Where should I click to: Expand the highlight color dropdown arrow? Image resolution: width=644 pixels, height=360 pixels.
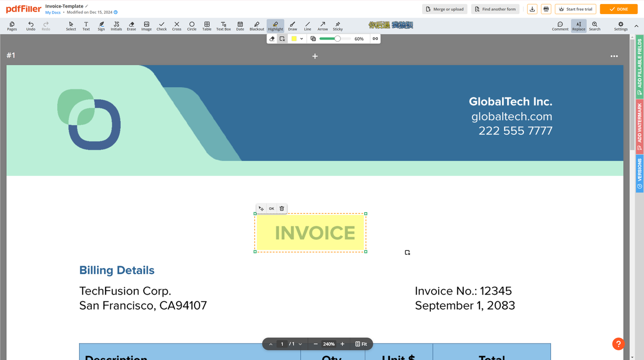coord(301,39)
